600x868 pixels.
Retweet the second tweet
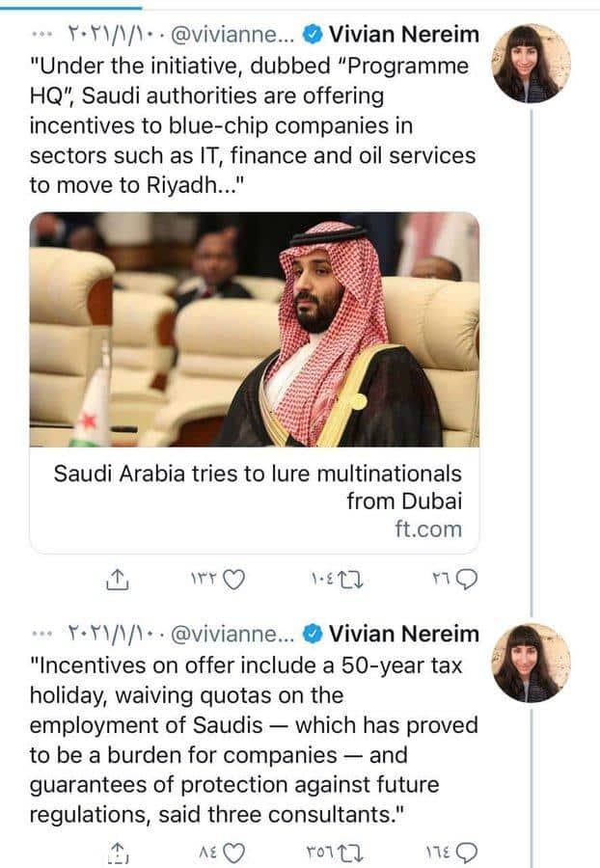click(350, 851)
